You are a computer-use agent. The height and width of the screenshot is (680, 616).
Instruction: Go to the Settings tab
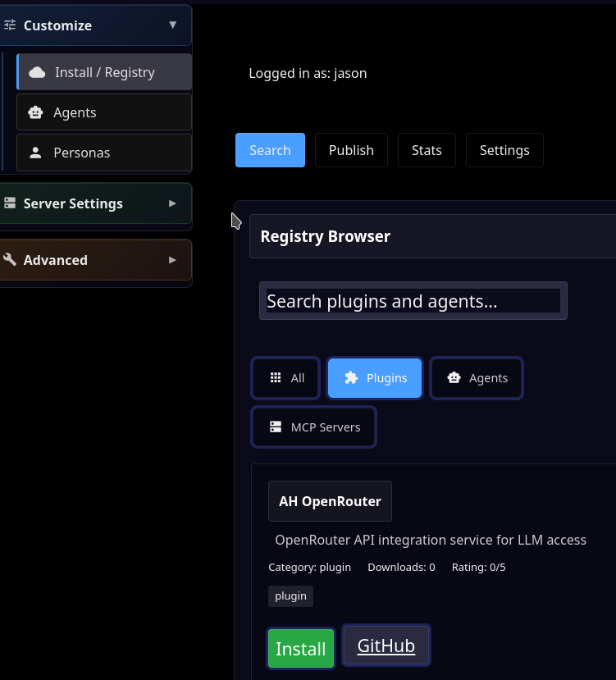point(504,150)
